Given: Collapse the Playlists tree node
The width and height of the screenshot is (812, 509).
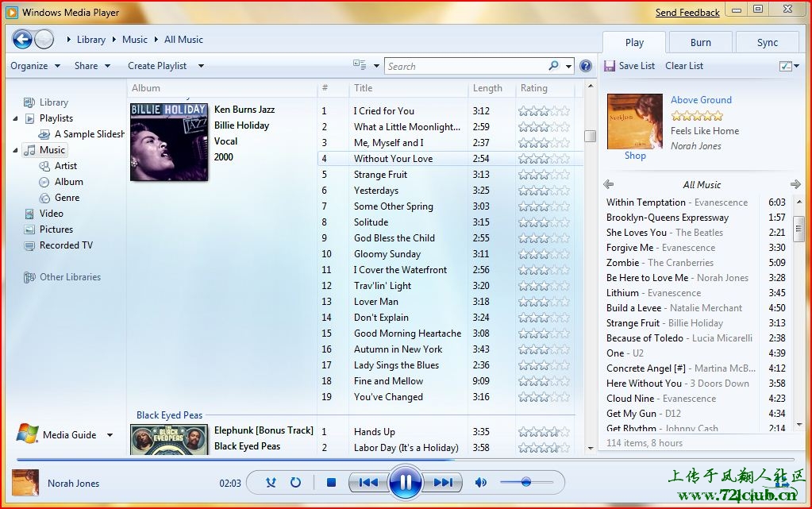Looking at the screenshot, I should click(x=15, y=118).
